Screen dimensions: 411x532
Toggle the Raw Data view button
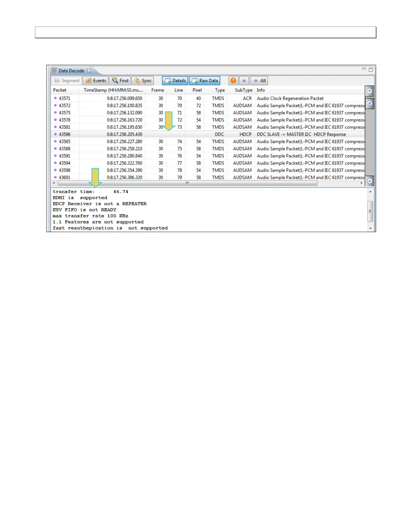pos(204,81)
